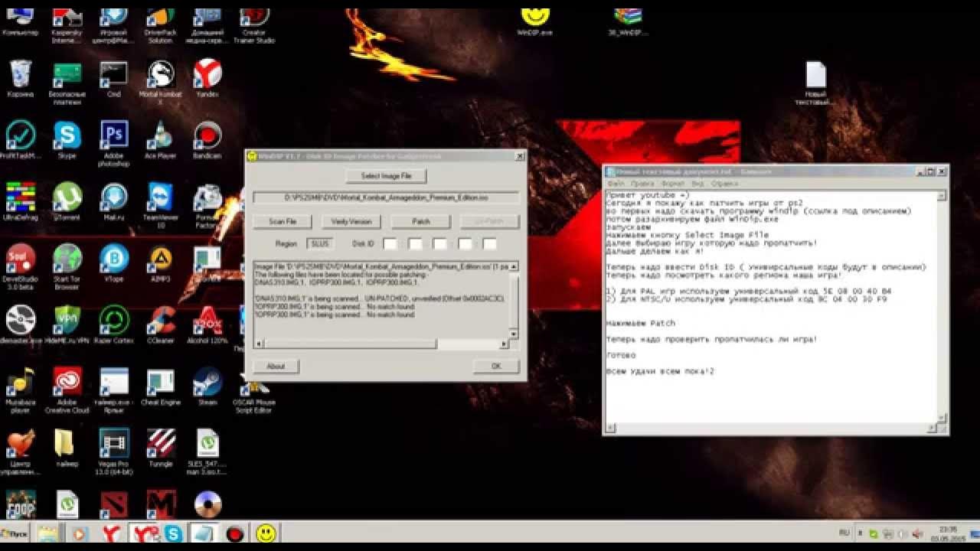
Task: Open the Steam desktop shortcut
Action: pos(207,386)
